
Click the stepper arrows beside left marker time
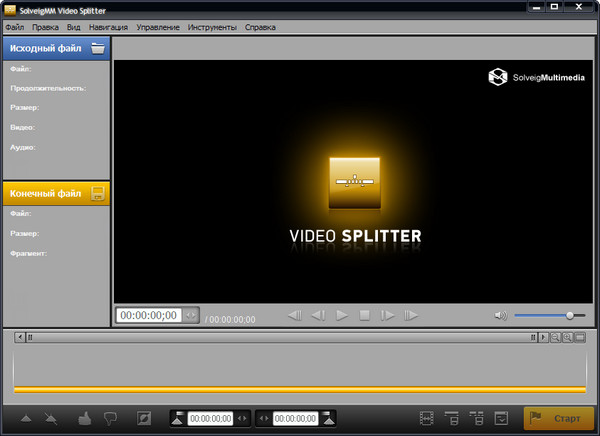pos(242,418)
